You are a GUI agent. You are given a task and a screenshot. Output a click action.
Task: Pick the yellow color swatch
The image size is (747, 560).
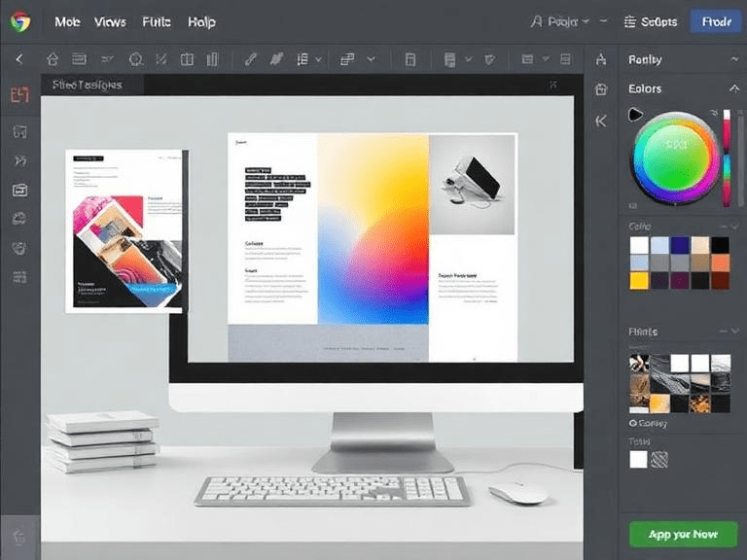[x=638, y=281]
